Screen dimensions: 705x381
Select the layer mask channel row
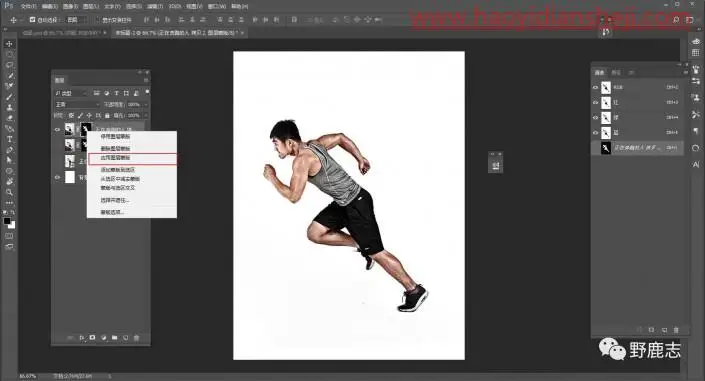(637, 148)
